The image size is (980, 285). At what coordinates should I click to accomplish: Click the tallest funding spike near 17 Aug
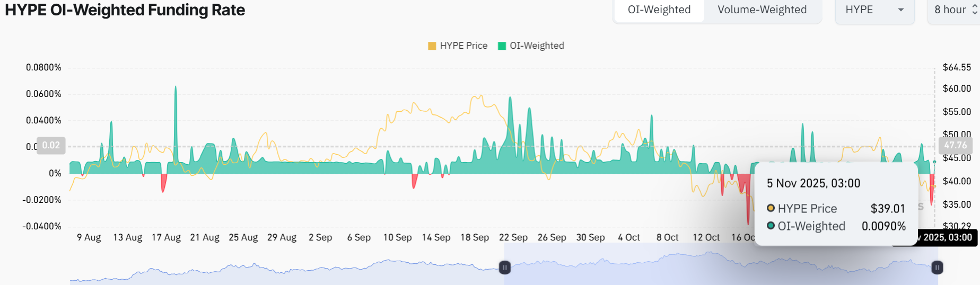pos(176,90)
